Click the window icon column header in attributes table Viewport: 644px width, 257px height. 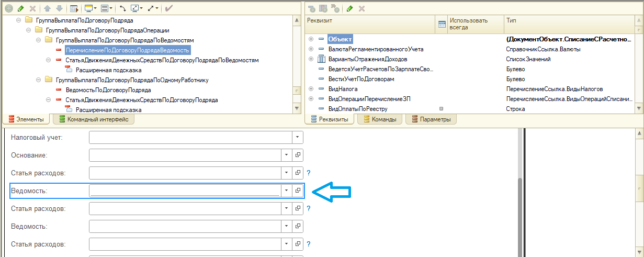442,24
